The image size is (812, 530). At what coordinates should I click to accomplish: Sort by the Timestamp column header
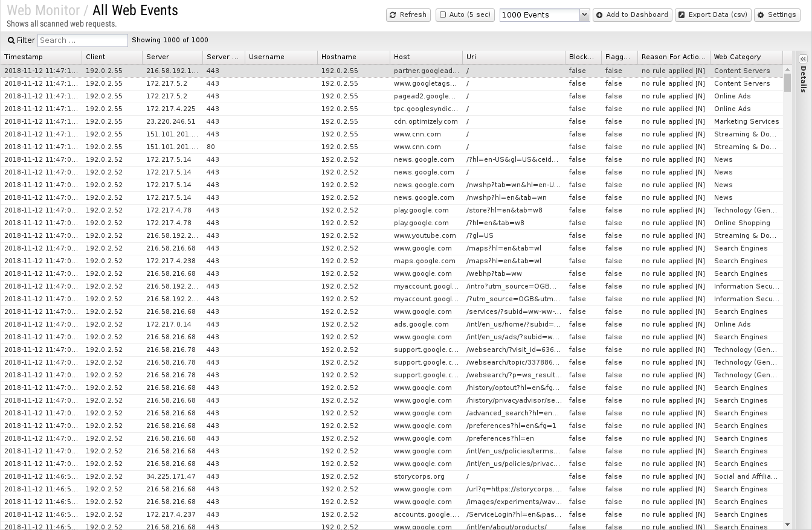[x=41, y=57]
